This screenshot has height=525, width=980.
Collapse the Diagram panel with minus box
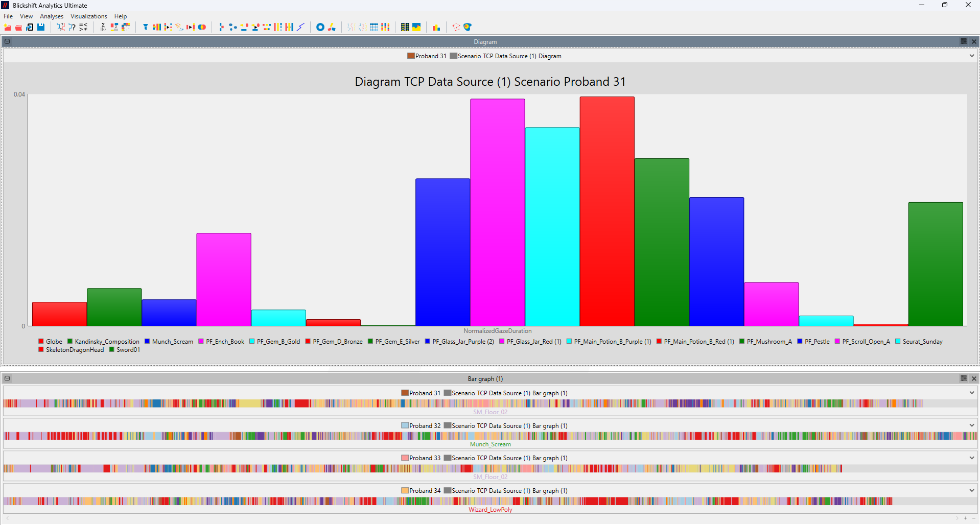(7, 41)
